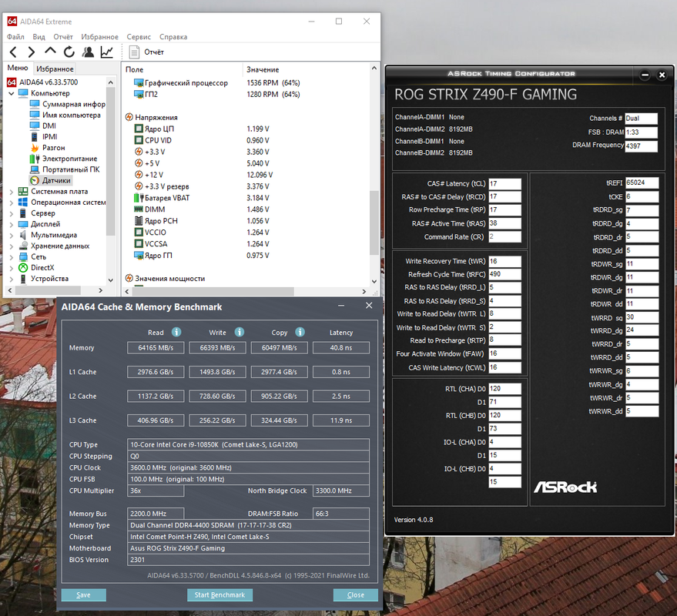This screenshot has height=616, width=677.
Task: Click the info icon next to Read
Action: click(176, 332)
